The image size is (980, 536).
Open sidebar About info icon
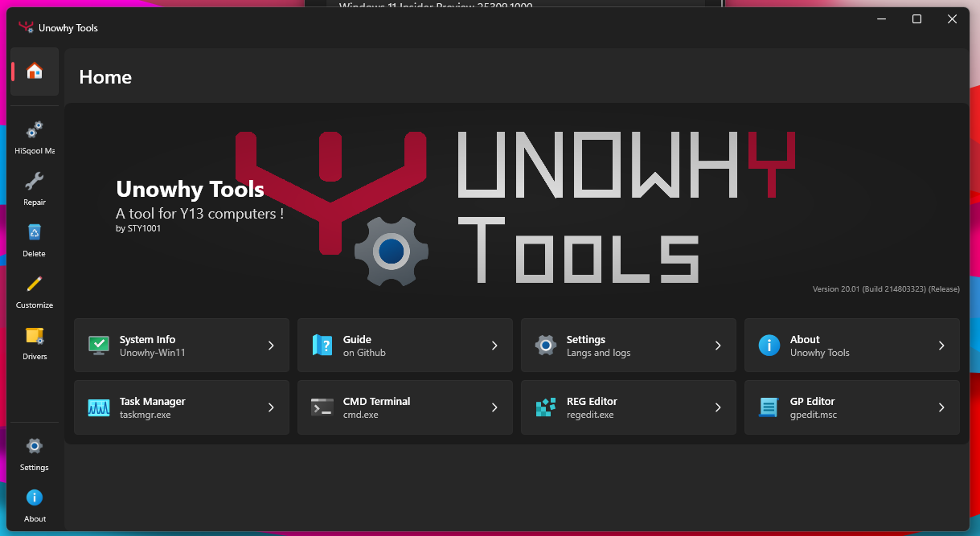[x=35, y=497]
